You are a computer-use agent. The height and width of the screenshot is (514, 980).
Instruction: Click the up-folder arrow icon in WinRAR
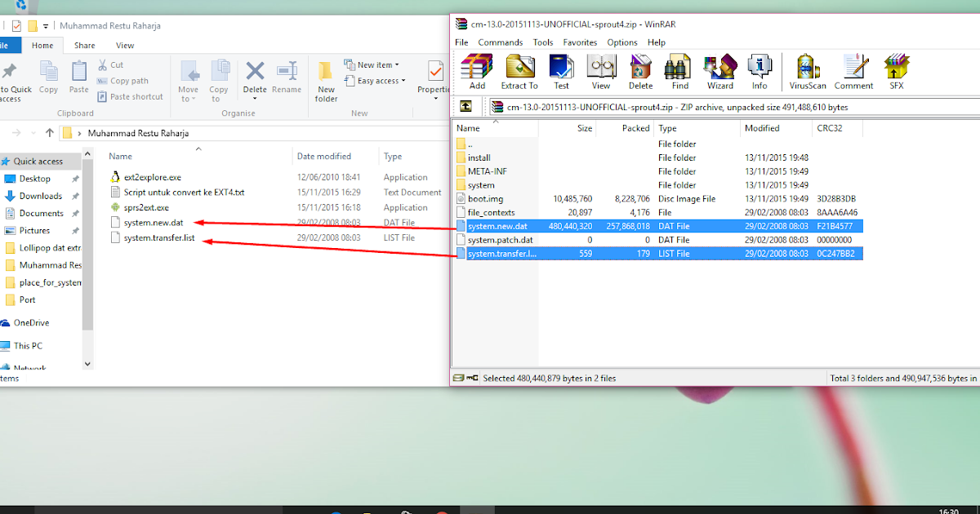[x=465, y=106]
